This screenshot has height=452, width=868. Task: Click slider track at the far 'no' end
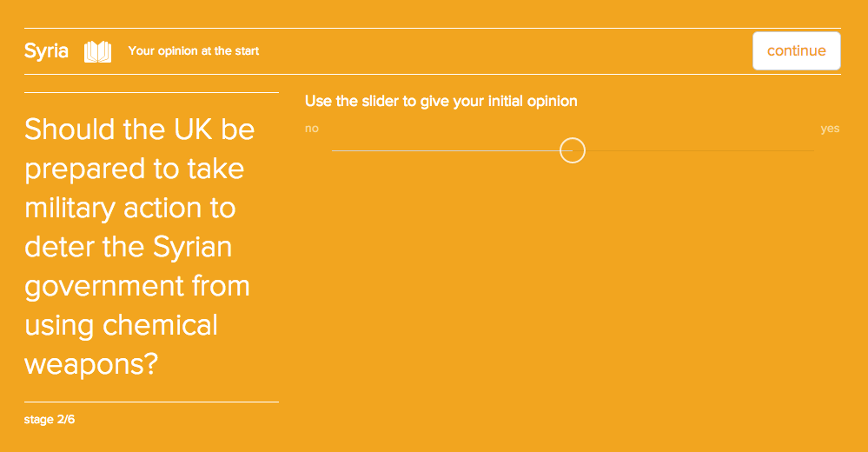click(x=335, y=150)
